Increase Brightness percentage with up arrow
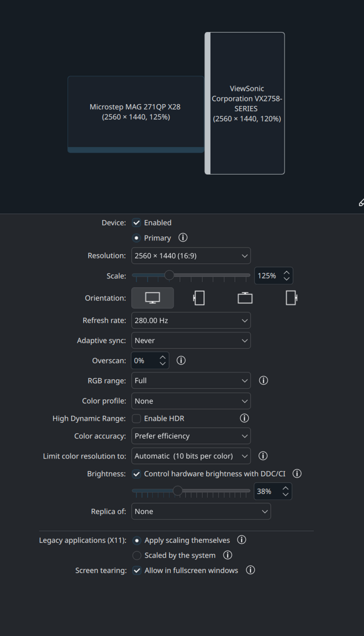 tap(285, 487)
